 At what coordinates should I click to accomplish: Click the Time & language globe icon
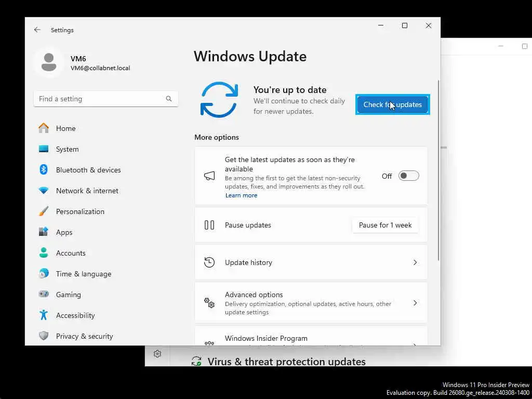44,273
